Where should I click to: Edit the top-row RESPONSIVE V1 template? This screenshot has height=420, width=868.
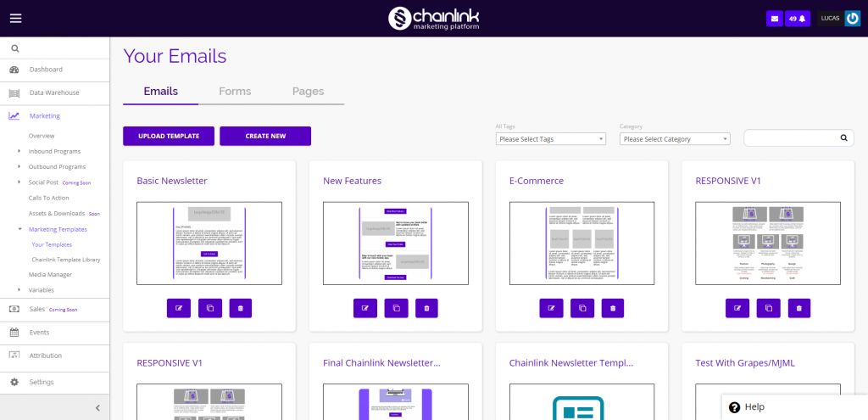[737, 308]
